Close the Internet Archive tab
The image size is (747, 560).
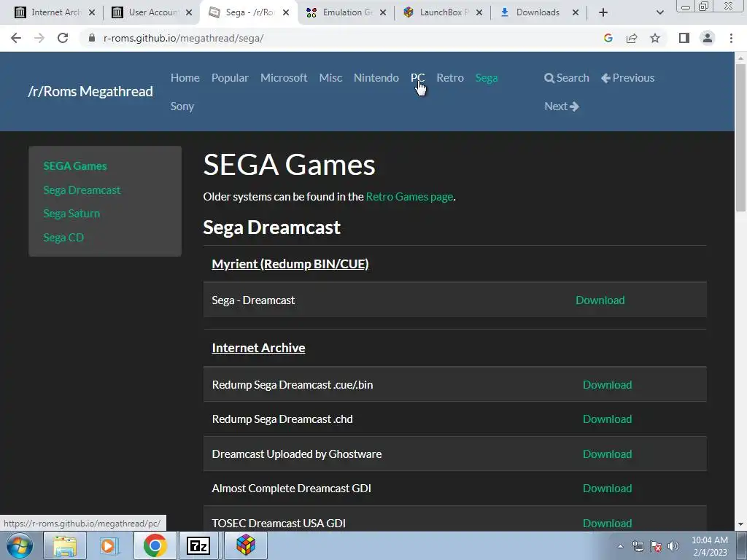click(x=92, y=12)
